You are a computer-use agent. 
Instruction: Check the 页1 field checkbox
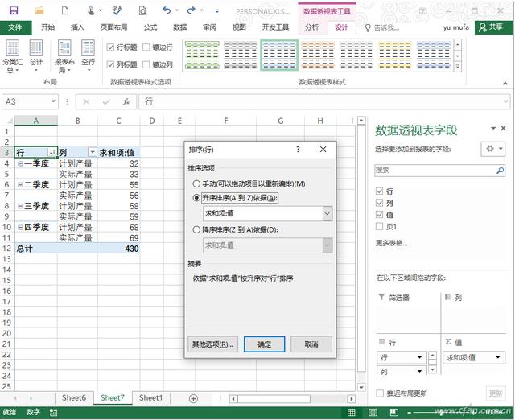click(x=379, y=226)
